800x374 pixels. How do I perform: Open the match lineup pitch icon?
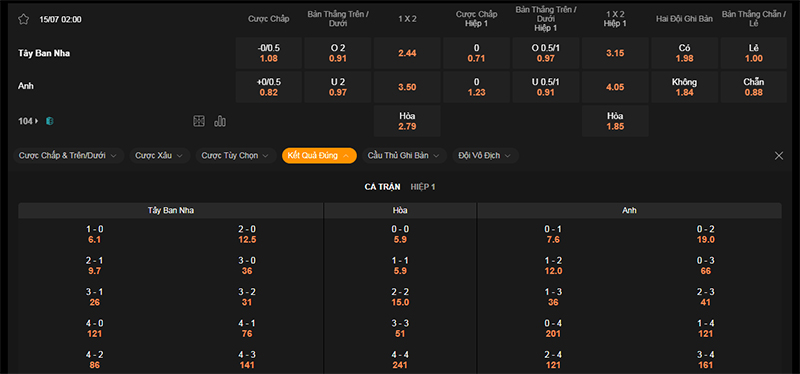(198, 121)
